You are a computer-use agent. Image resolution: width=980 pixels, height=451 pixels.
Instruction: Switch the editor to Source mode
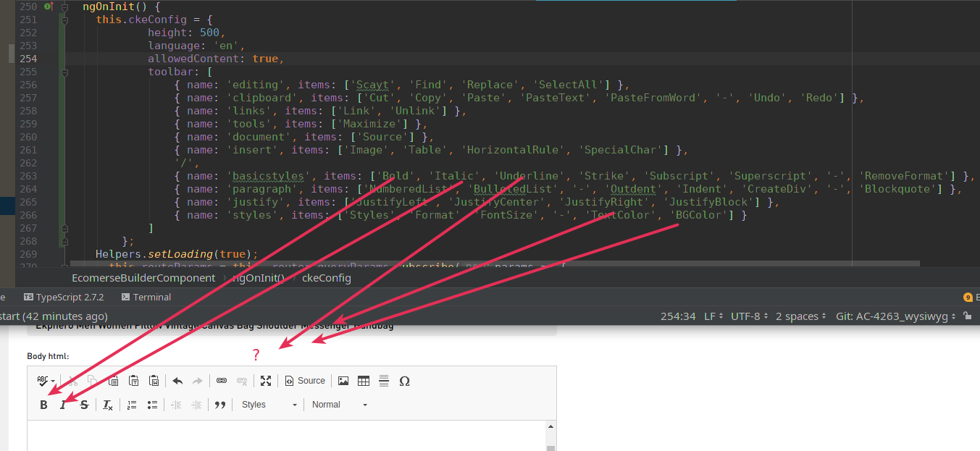click(305, 380)
